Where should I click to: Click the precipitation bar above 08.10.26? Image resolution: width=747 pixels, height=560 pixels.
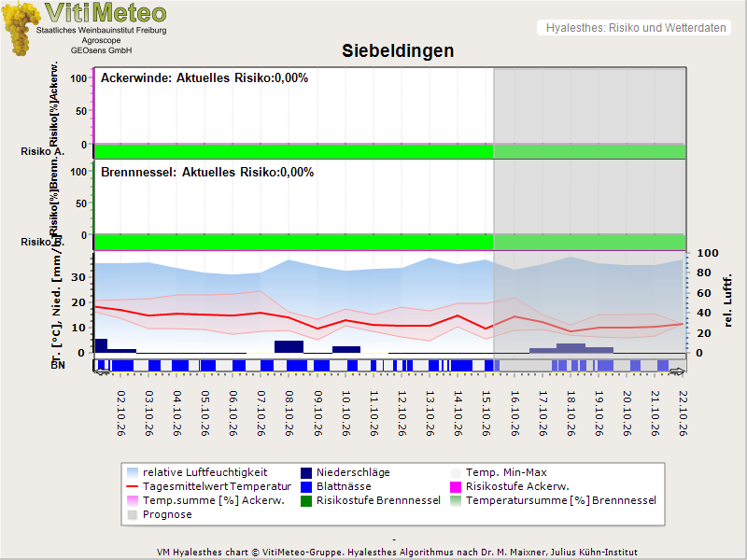tap(289, 346)
